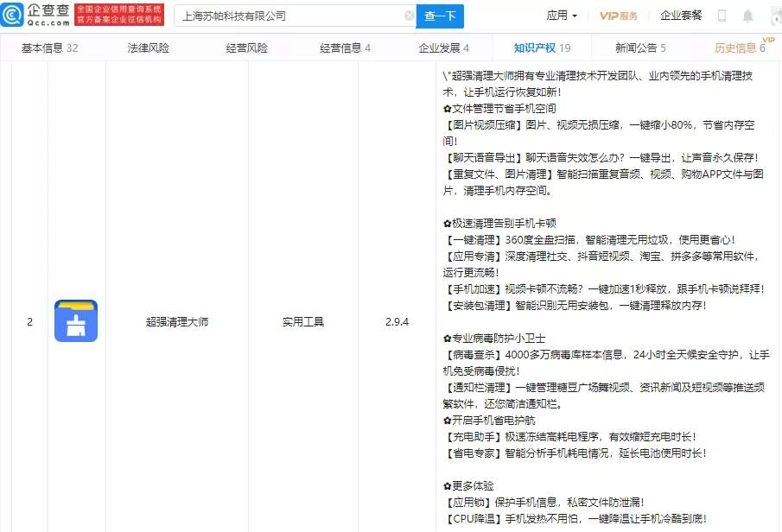782x532 pixels.
Task: Click the 【安装包清理】 description line
Action: [x=575, y=305]
